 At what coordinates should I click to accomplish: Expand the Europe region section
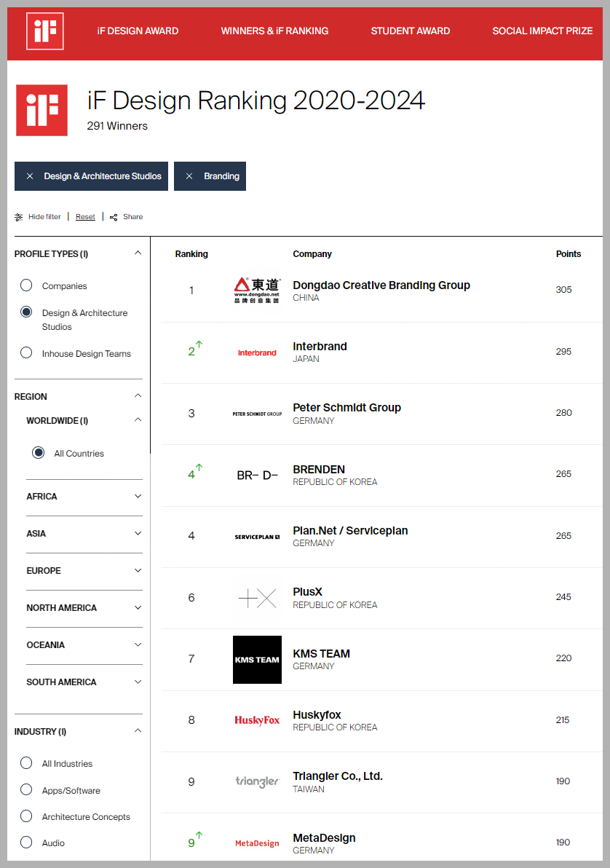(x=138, y=571)
